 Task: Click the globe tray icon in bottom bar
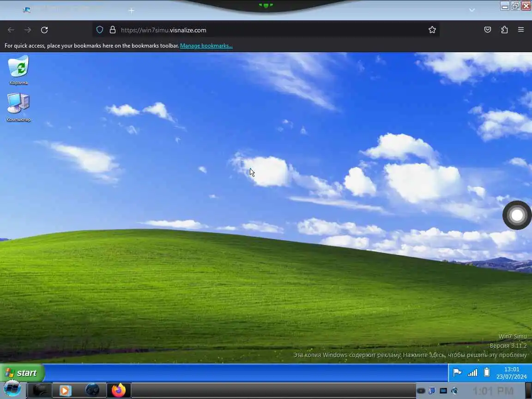[x=454, y=391]
